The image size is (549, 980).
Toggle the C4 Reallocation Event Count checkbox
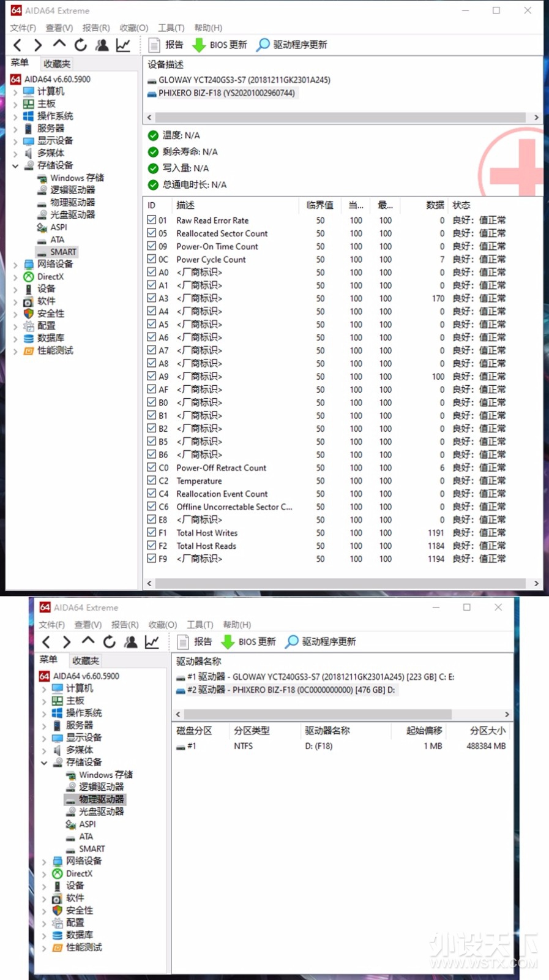coord(151,493)
